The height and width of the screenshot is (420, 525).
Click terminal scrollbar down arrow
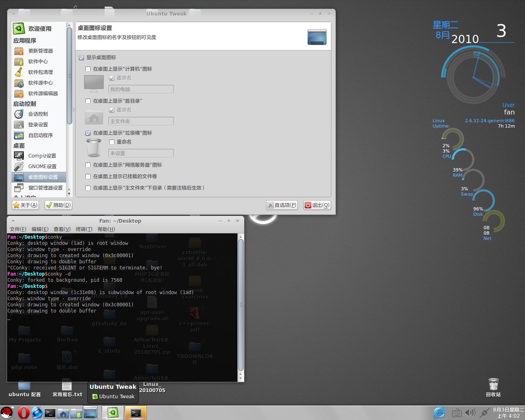click(241, 379)
